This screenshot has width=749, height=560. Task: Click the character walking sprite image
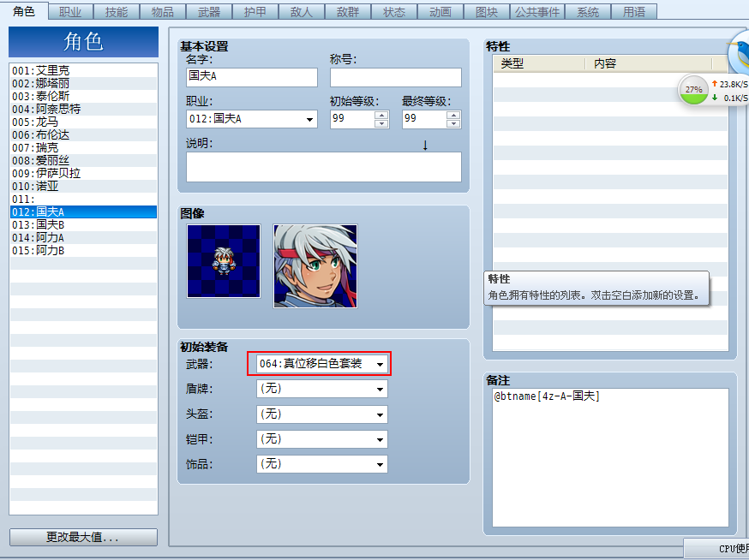224,261
